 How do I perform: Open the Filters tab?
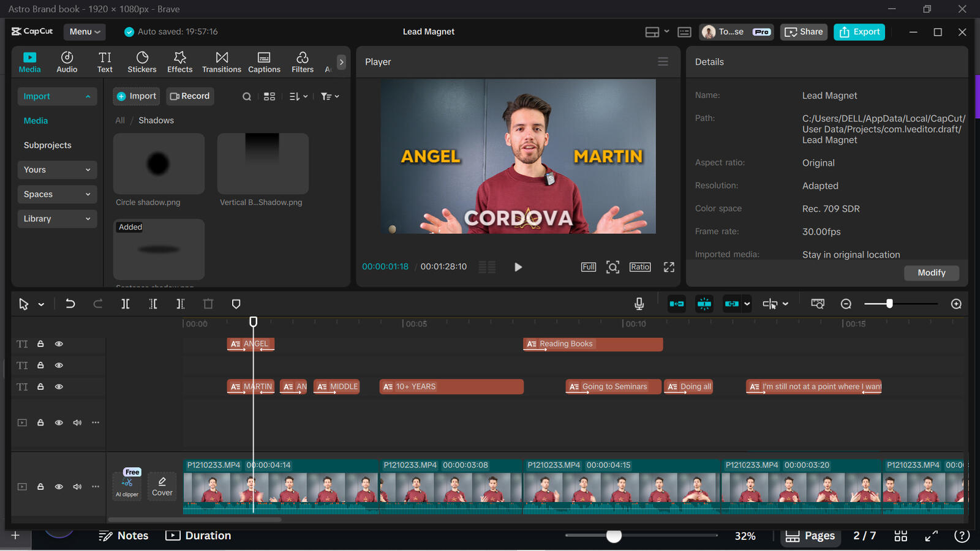pyautogui.click(x=303, y=62)
